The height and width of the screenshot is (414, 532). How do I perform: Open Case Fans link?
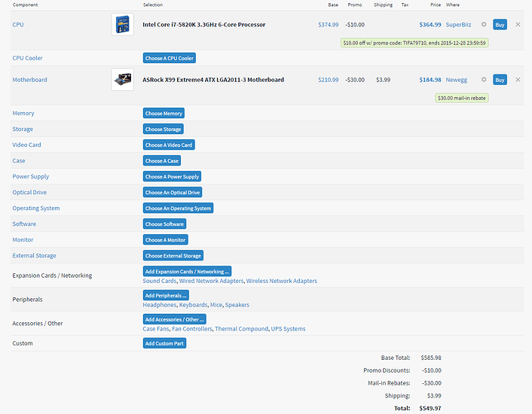tap(156, 329)
